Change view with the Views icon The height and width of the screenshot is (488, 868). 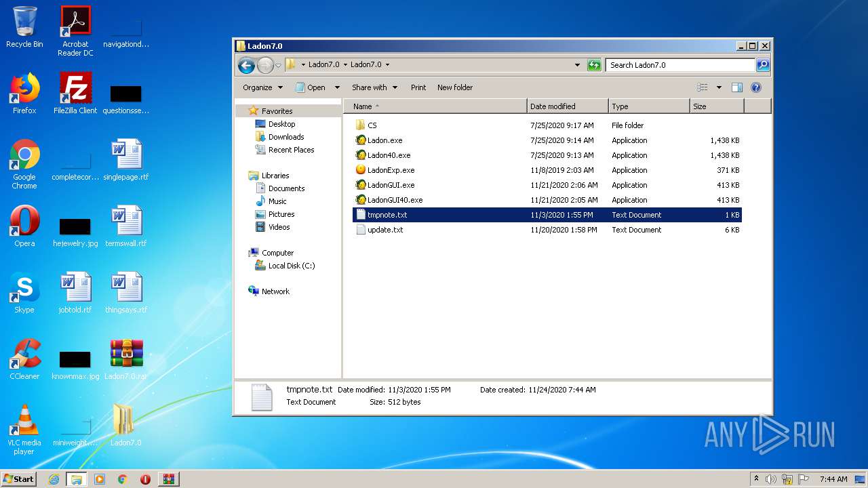coord(703,87)
